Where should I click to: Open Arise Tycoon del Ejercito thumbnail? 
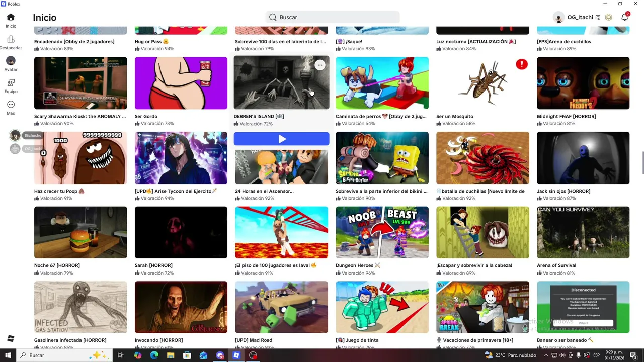(x=181, y=158)
